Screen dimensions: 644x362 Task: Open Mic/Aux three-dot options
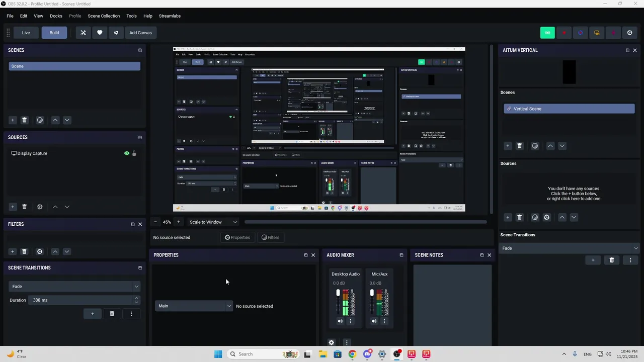pos(384,321)
